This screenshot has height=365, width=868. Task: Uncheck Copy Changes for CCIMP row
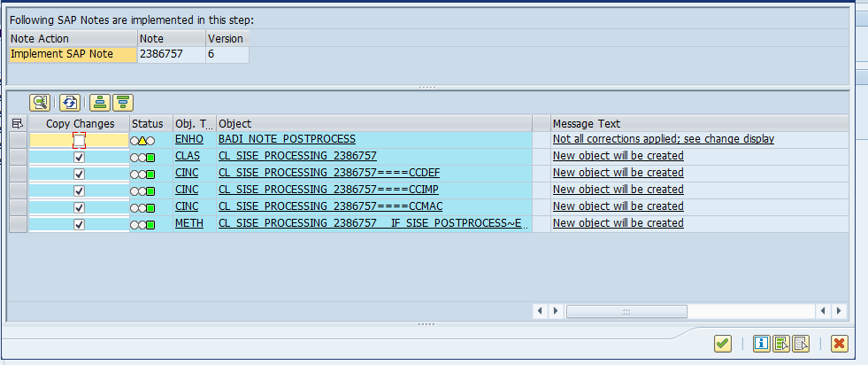tap(79, 190)
